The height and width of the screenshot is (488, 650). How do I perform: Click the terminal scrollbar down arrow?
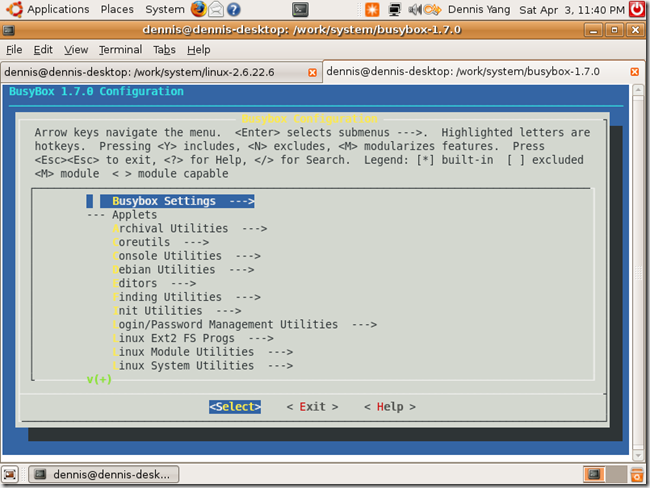[x=638, y=455]
